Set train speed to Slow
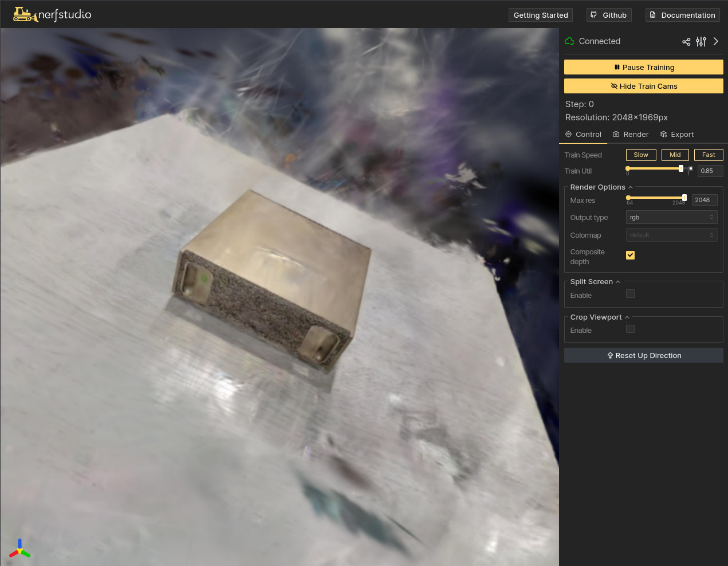The image size is (728, 566). 641,155
